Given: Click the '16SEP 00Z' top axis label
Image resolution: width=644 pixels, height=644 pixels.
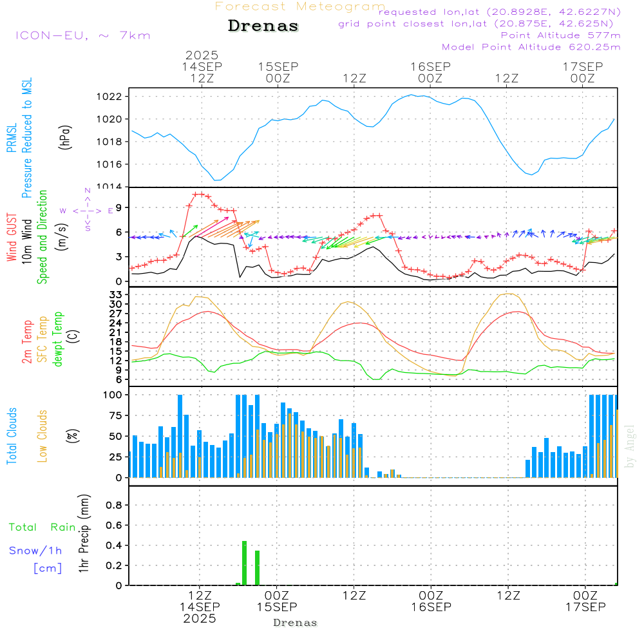Looking at the screenshot, I should [430, 72].
